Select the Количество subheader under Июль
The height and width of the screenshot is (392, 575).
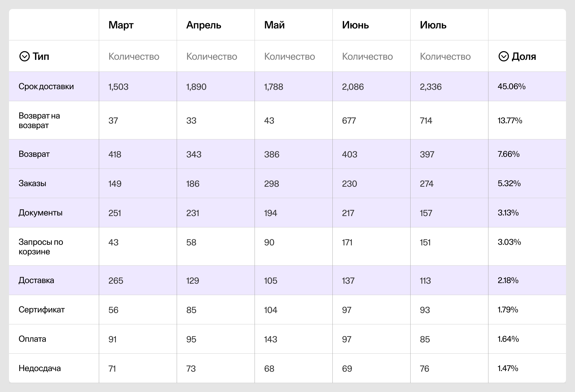coord(445,57)
